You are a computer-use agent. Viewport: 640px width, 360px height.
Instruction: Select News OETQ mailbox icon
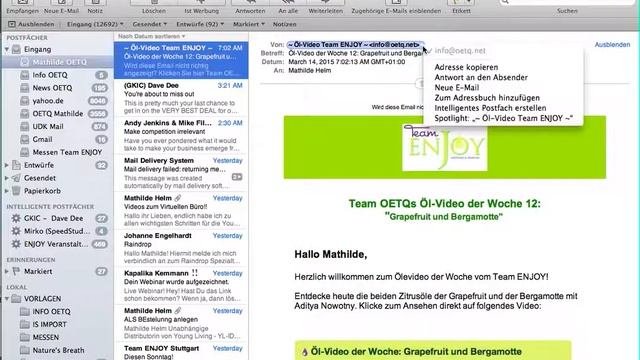tap(25, 88)
